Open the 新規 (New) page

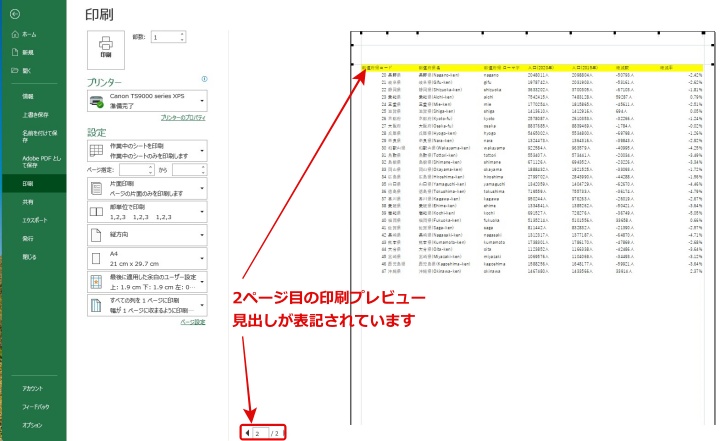pos(23,52)
